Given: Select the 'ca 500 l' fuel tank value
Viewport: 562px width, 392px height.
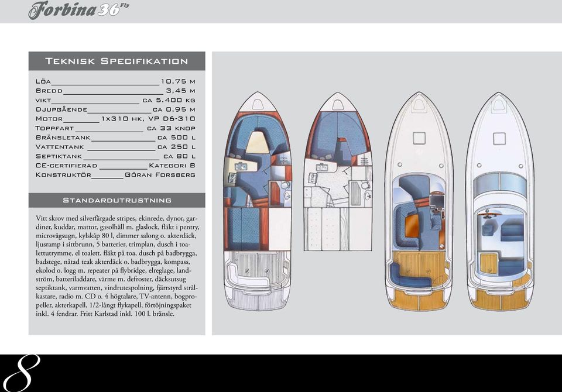Looking at the screenshot, I should (176, 137).
